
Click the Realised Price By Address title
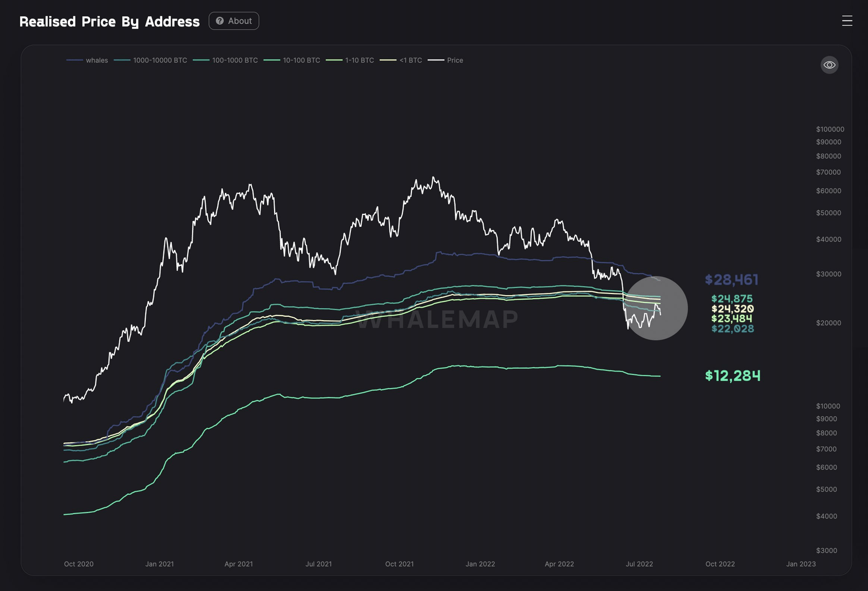pos(110,21)
